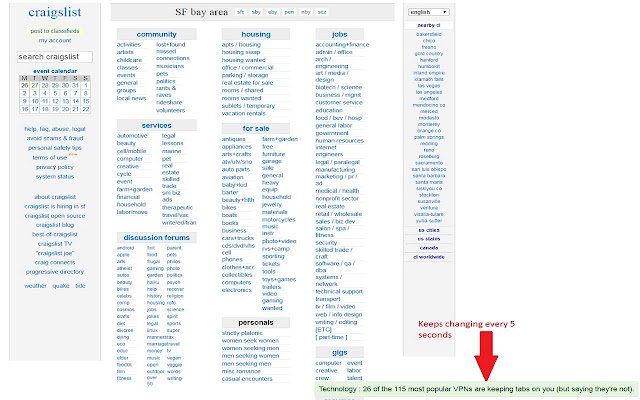
Task: Open help, faq, abuse, legal link
Action: 55,129
